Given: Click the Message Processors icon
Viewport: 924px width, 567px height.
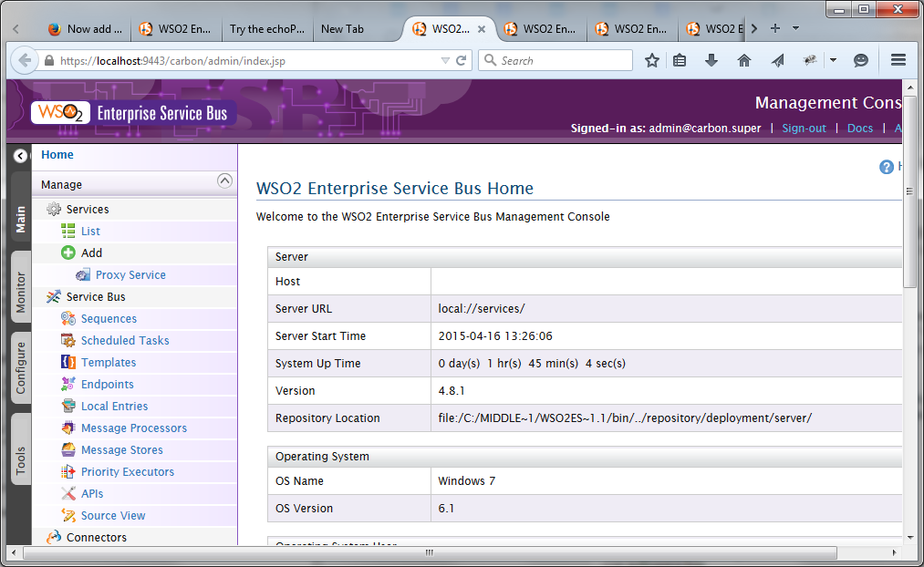Looking at the screenshot, I should [x=68, y=428].
